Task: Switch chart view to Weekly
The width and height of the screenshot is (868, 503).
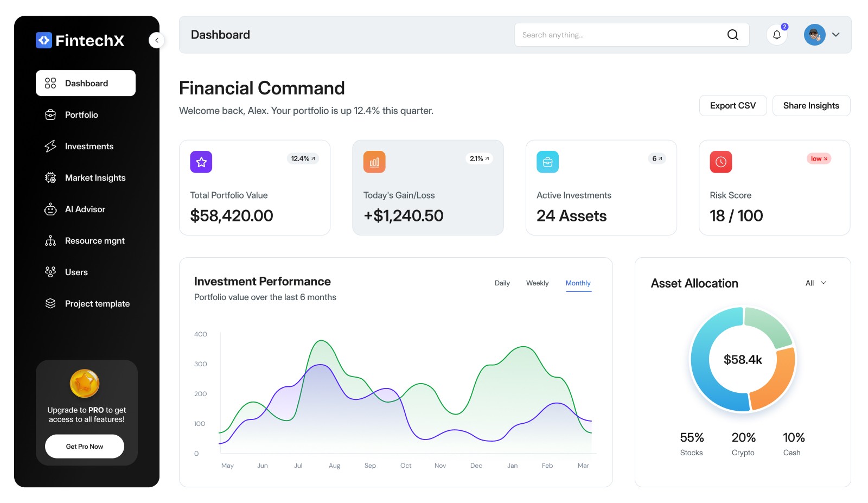Action: coord(537,283)
